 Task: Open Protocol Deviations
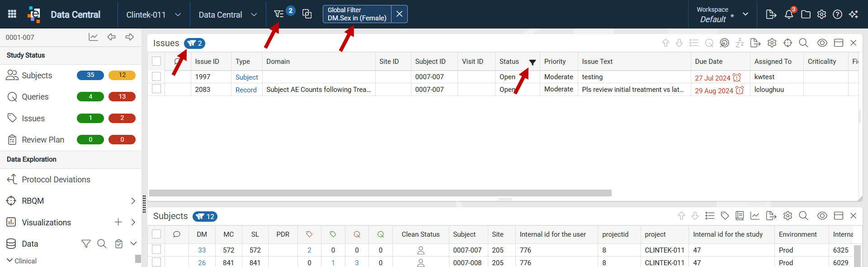pyautogui.click(x=56, y=180)
